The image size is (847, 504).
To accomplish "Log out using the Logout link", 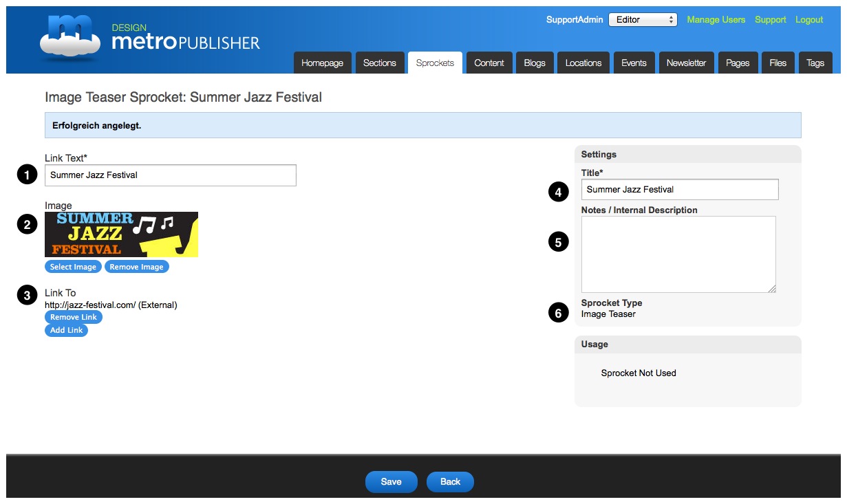I will (x=809, y=20).
